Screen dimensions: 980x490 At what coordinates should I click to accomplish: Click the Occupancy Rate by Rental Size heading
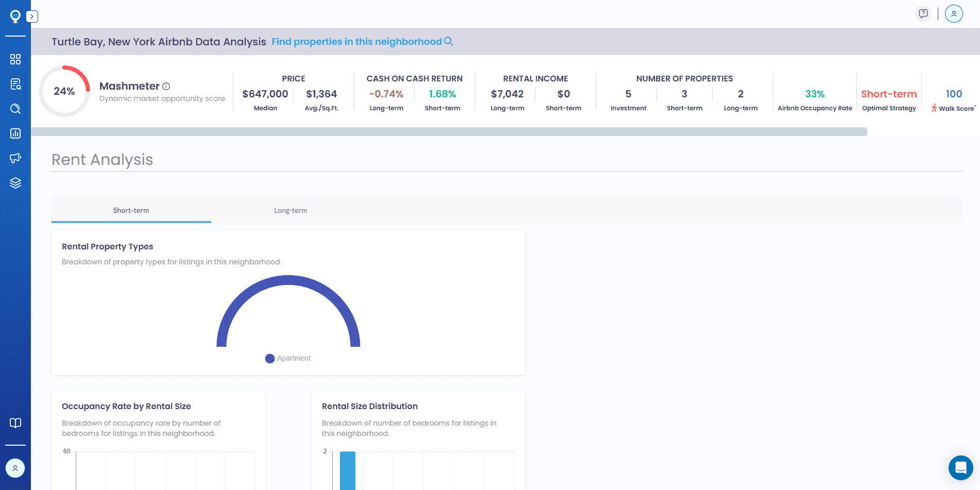point(126,406)
